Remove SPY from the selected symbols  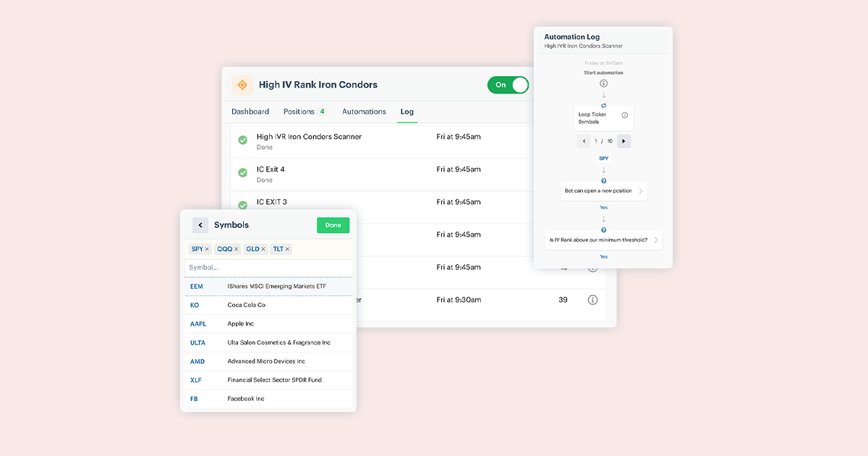point(206,249)
